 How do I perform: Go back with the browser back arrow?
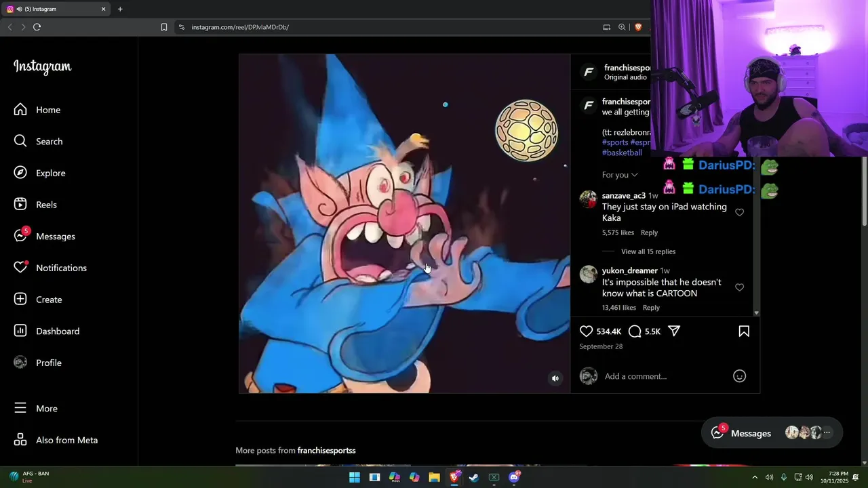pos(9,27)
